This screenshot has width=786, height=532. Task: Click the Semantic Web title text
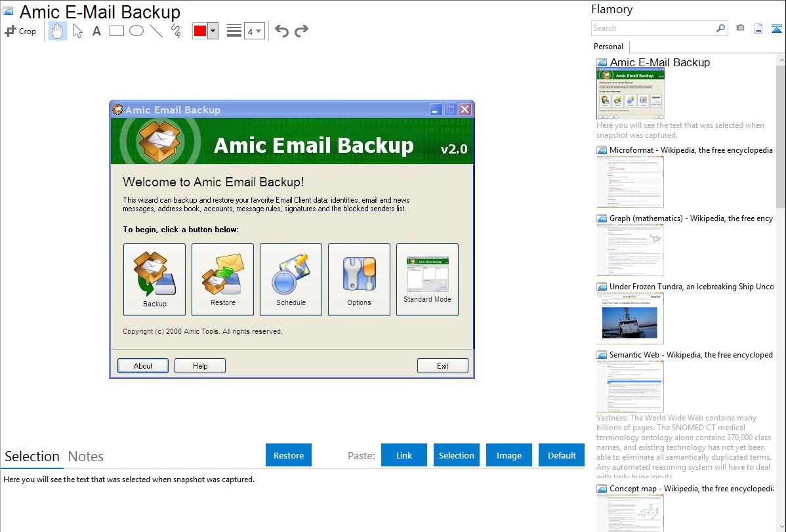[691, 354]
